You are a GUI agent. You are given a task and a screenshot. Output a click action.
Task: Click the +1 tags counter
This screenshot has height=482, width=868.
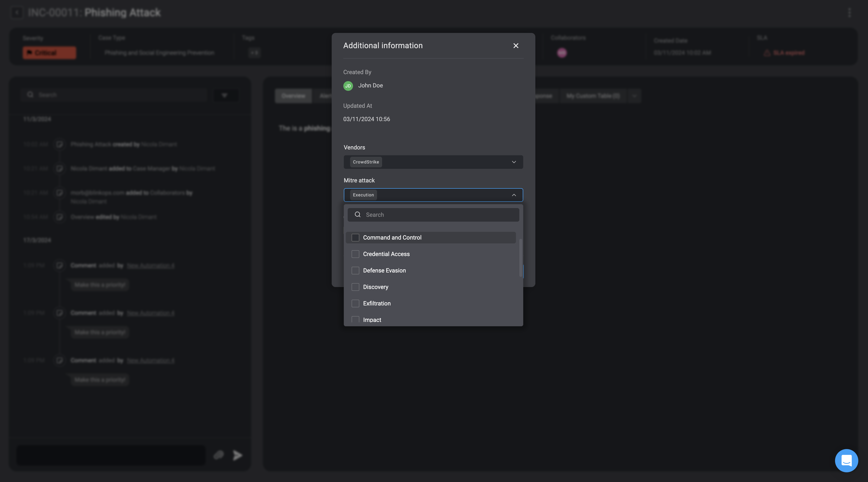(x=254, y=53)
